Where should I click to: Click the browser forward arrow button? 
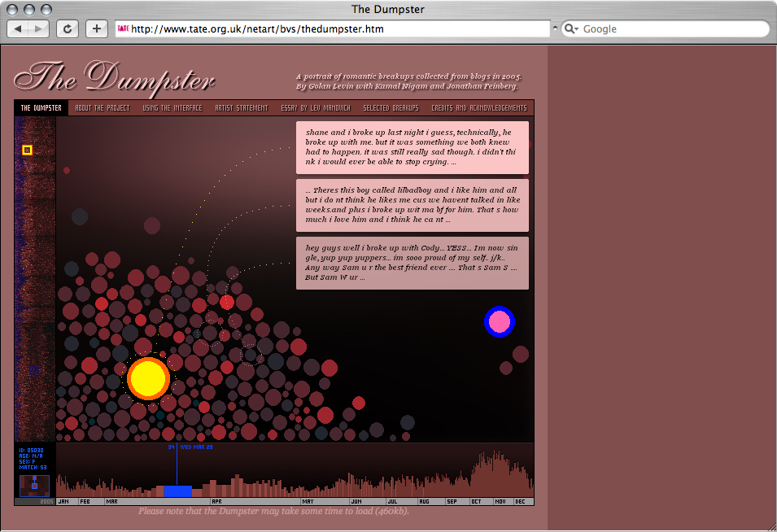(39, 28)
